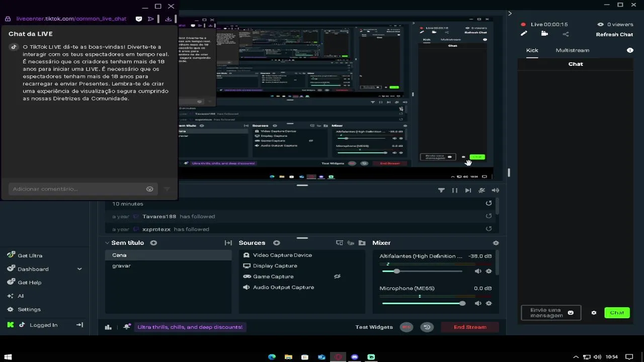Click the info icon next to Multistream
This screenshot has width=644, height=362.
pyautogui.click(x=630, y=50)
